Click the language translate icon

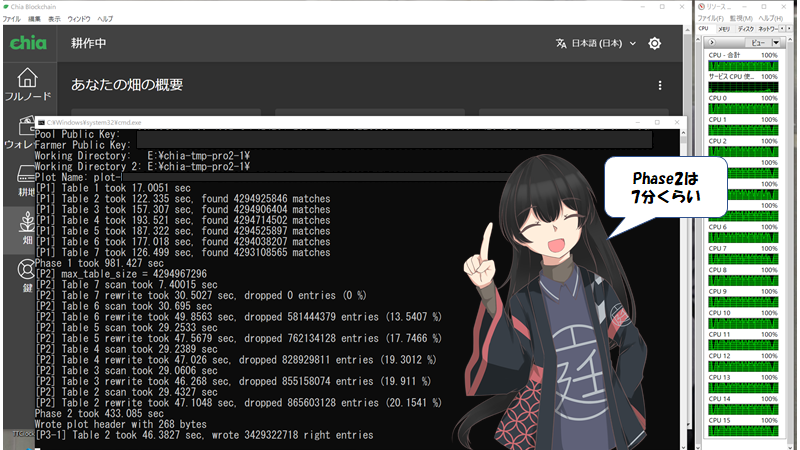561,43
